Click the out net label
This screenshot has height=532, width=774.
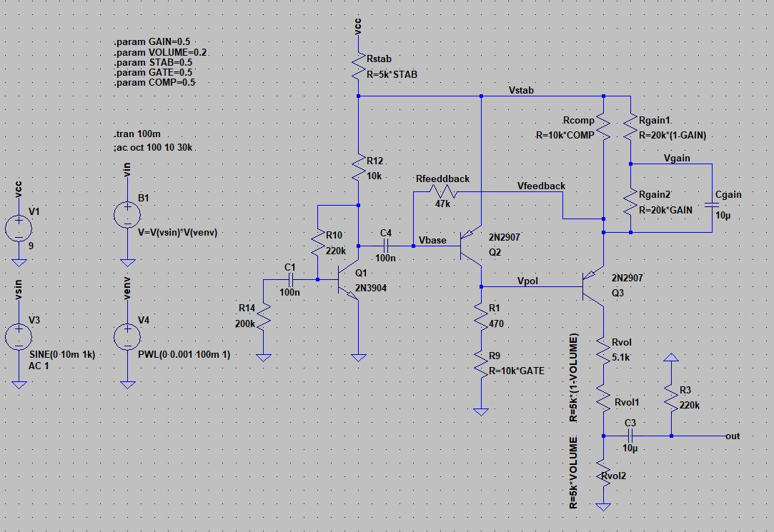click(733, 436)
